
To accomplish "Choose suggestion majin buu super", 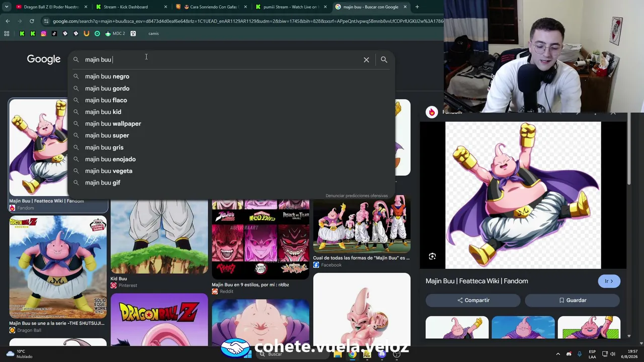I will (x=231, y=135).
